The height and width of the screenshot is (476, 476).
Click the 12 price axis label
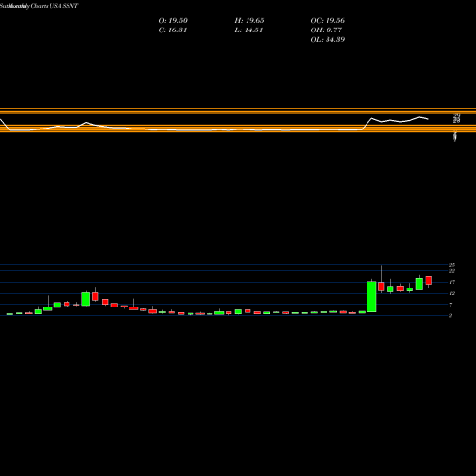[452, 293]
